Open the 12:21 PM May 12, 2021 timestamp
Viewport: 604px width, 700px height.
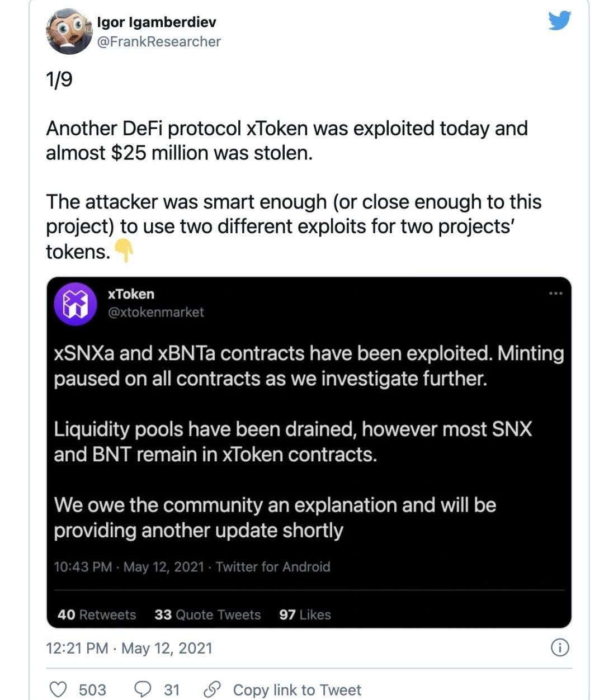(x=129, y=648)
